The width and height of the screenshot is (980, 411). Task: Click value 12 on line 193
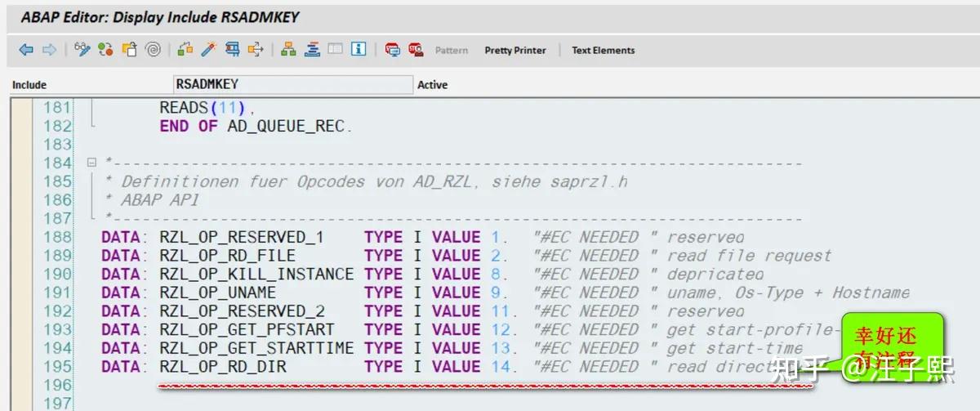[500, 330]
